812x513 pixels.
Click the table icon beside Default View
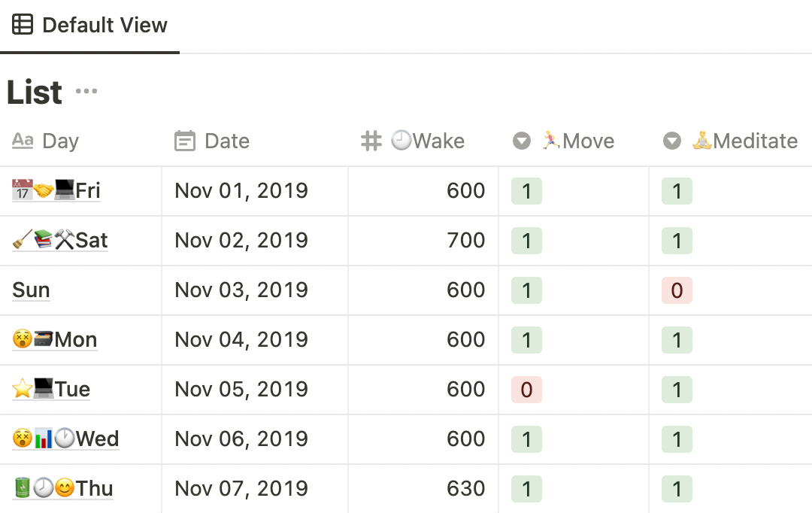click(x=23, y=24)
